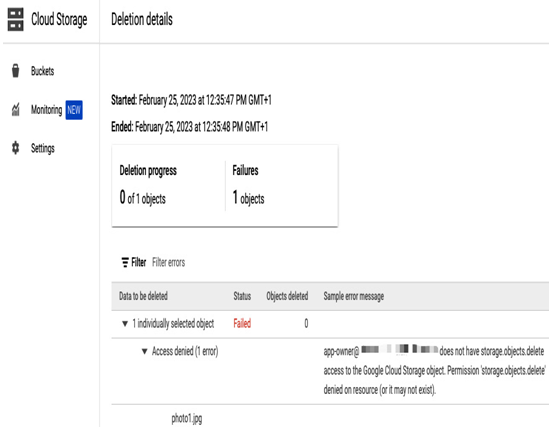Image resolution: width=556 pixels, height=427 pixels.
Task: Click the Filter icon
Action: coord(125,262)
